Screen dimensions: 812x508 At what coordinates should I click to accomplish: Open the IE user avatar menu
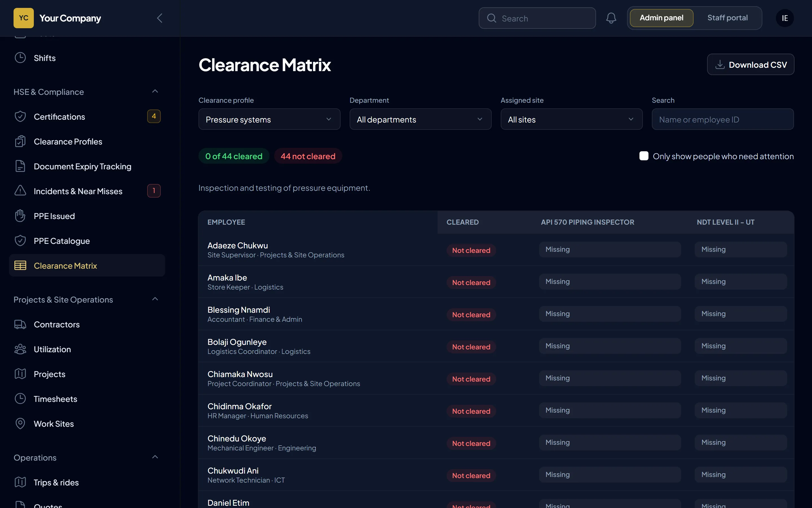coord(784,18)
